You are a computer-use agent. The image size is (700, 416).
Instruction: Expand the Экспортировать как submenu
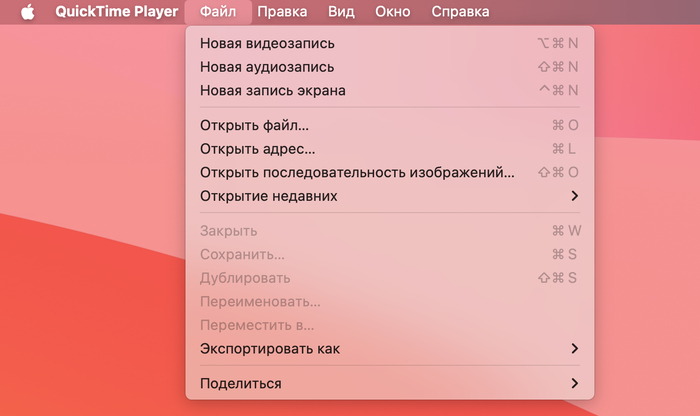click(x=270, y=349)
